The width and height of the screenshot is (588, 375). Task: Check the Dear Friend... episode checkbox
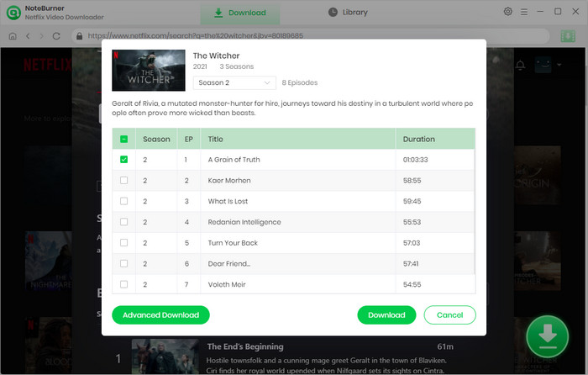pyautogui.click(x=123, y=263)
